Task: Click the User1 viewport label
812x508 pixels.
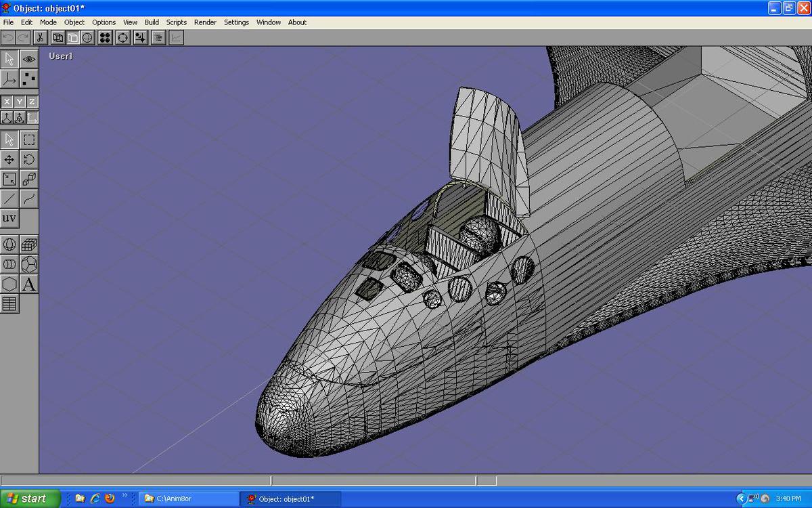Action: (60, 56)
